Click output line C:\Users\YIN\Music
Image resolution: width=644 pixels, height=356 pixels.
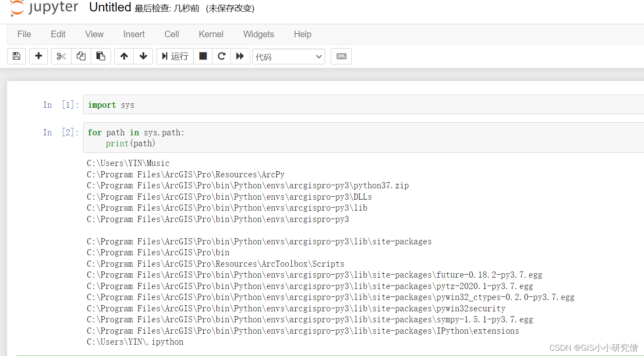coord(128,163)
